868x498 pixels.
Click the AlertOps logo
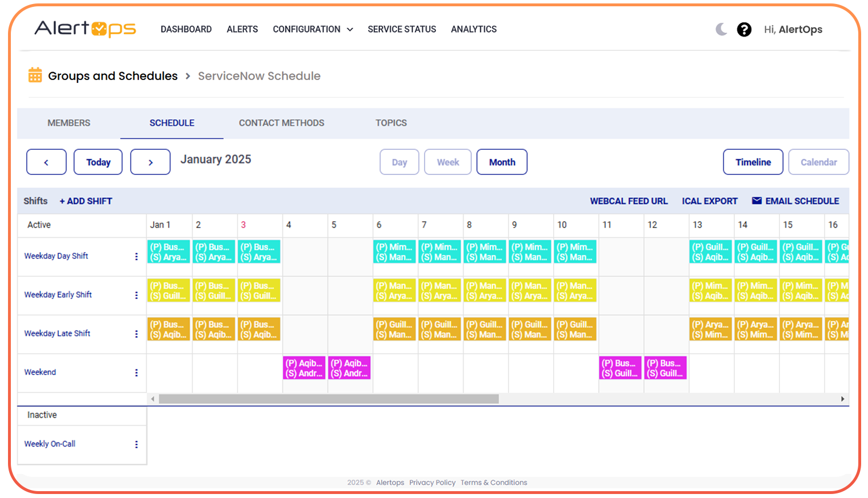pyautogui.click(x=85, y=29)
